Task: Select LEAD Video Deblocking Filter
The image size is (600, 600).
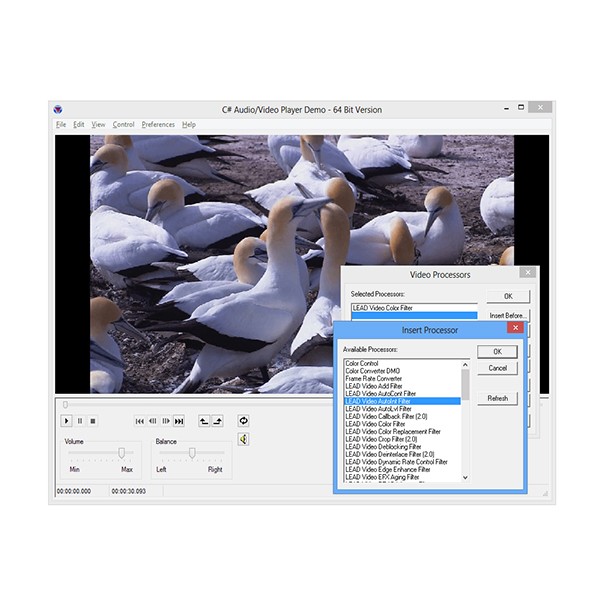Action: [x=390, y=446]
